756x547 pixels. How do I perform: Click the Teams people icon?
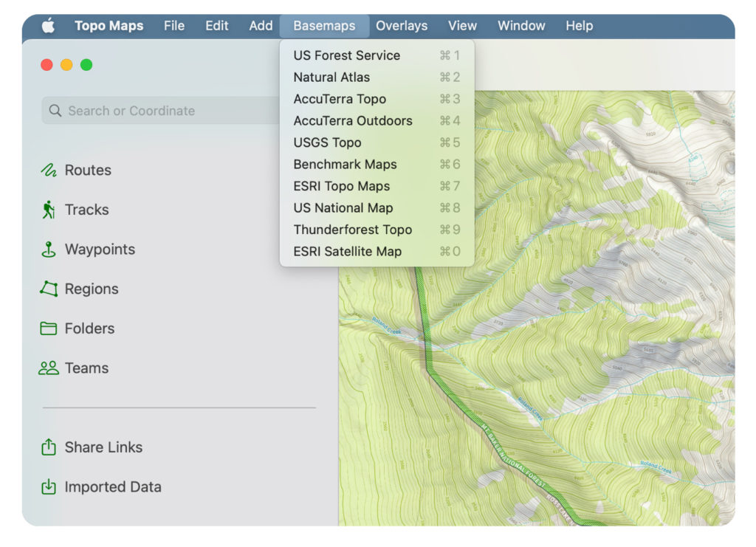[x=48, y=368]
